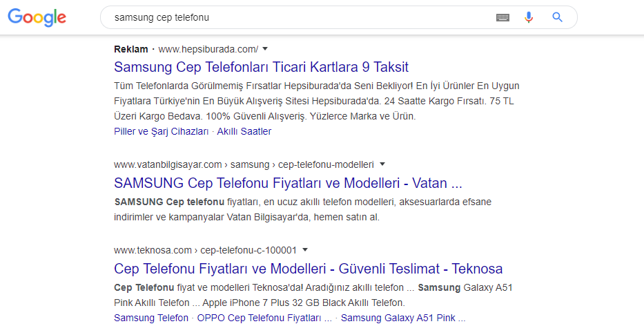The image size is (644, 335).
Task: Open SAMSUNG Cep Telefonu Fiyatları Vatan result
Action: click(288, 183)
